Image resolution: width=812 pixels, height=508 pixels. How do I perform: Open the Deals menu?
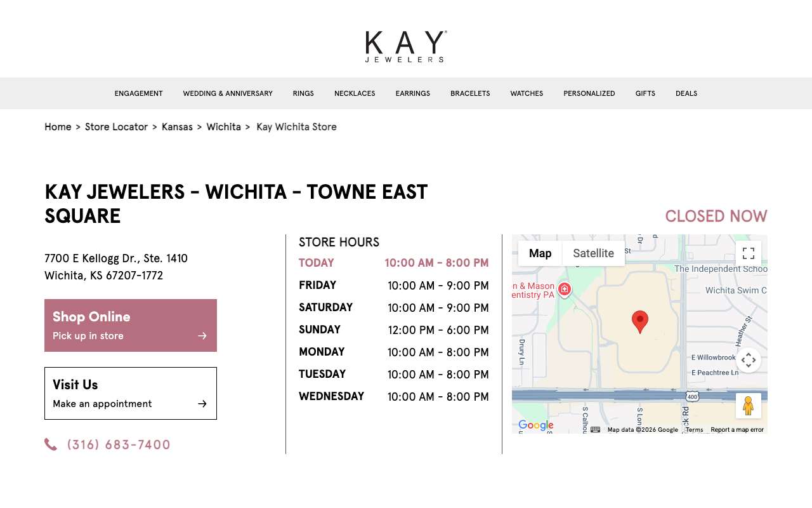tap(686, 93)
